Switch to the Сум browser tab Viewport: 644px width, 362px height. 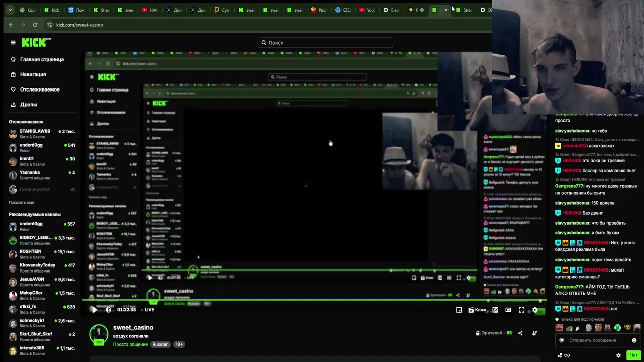coord(222,10)
